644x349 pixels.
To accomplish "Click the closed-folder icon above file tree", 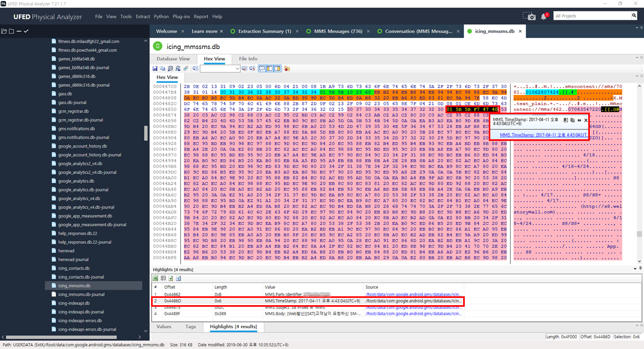I will pyautogui.click(x=11, y=31).
